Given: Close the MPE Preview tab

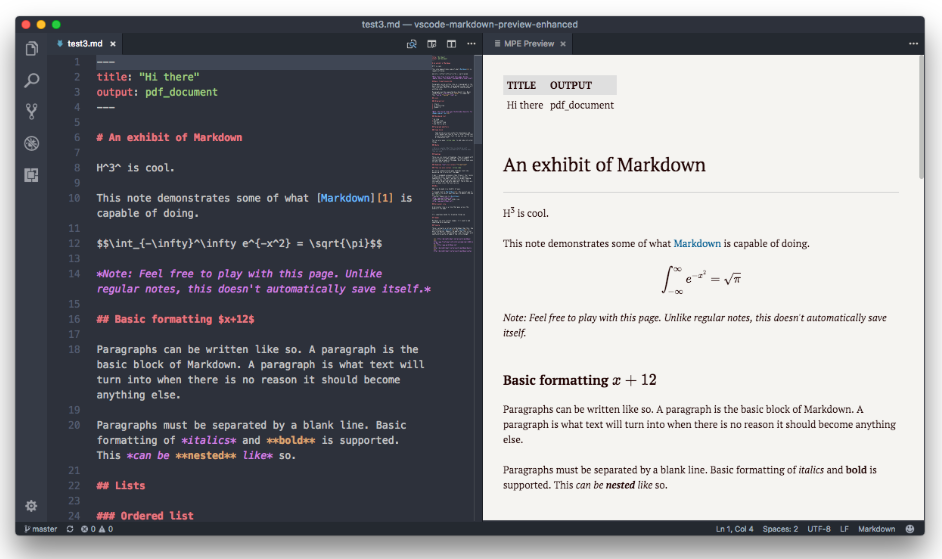Looking at the screenshot, I should coord(563,44).
